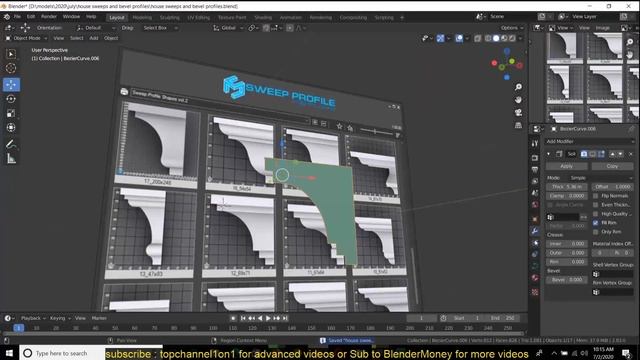Switch to the Modeling workspace tab

(x=142, y=18)
